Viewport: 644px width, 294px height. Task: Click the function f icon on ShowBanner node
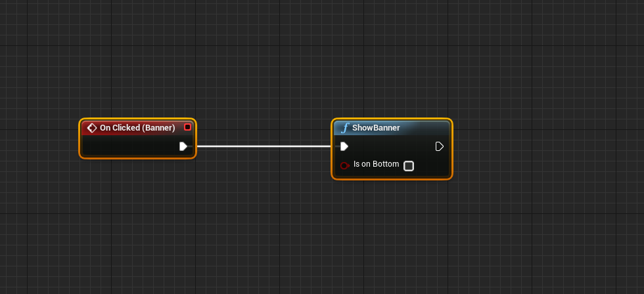(x=345, y=128)
